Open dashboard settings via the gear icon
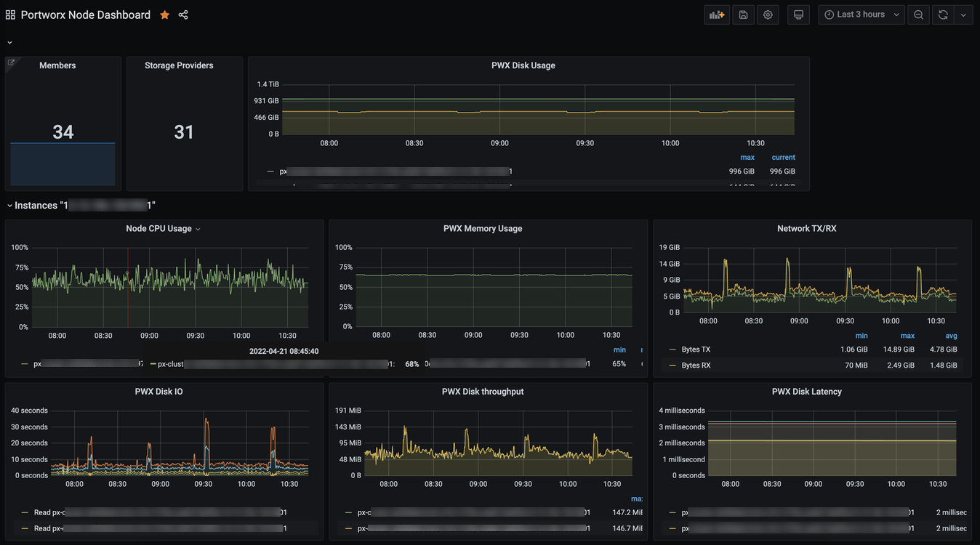Viewport: 980px width, 545px height. [768, 14]
